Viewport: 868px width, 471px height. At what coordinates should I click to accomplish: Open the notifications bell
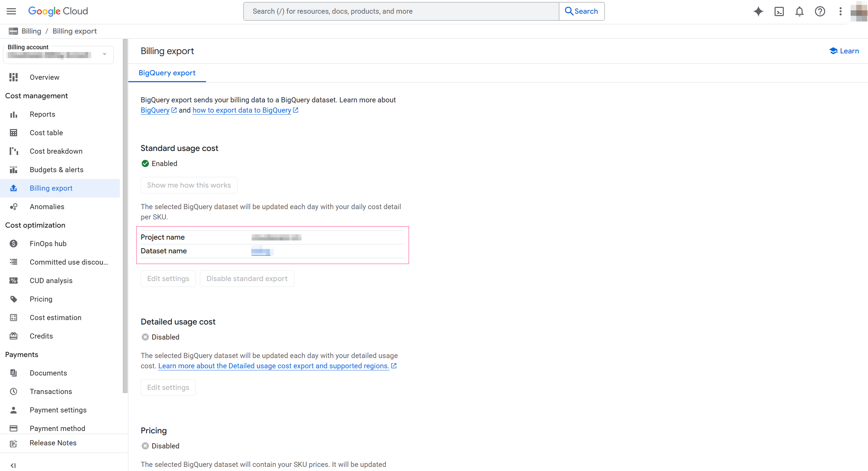coord(800,11)
